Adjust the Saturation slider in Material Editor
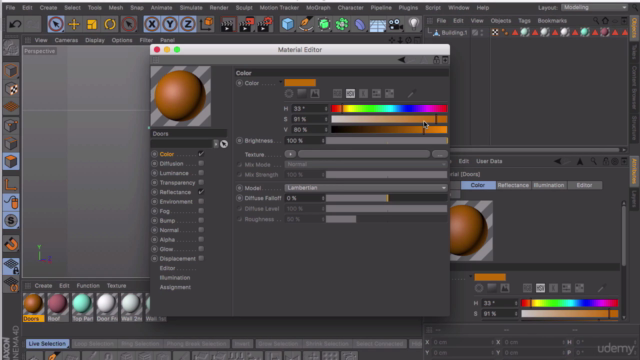Screen dimensions: 640x360 click(x=389, y=119)
